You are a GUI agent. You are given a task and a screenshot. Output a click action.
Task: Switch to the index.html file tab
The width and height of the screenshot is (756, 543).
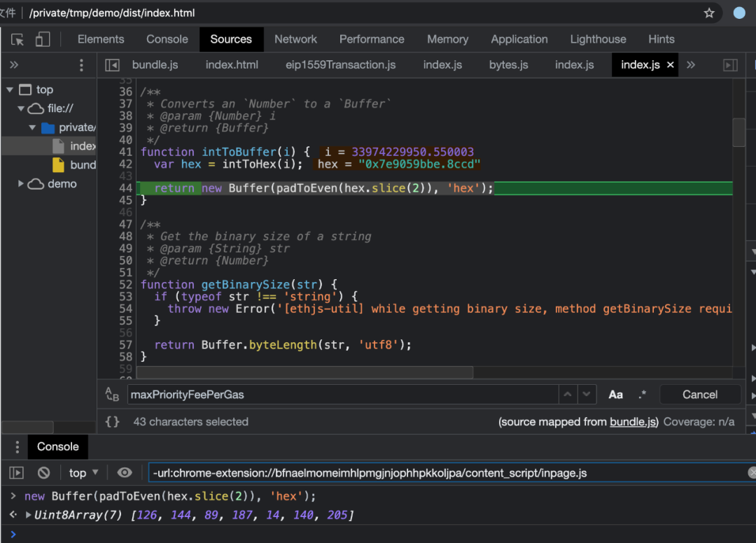[232, 65]
